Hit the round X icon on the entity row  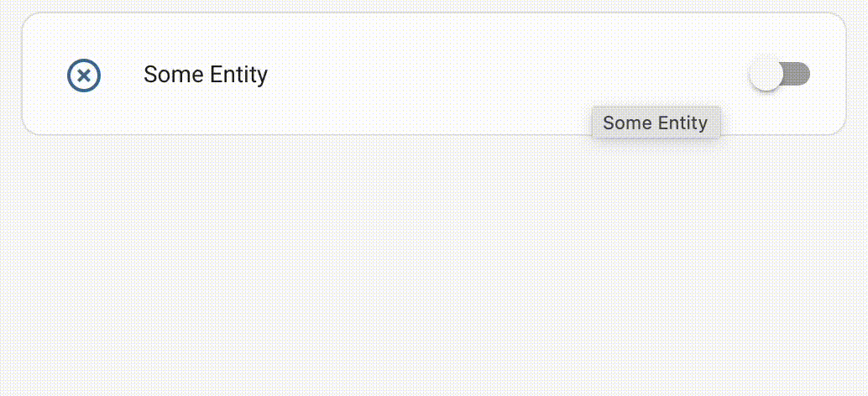(84, 76)
